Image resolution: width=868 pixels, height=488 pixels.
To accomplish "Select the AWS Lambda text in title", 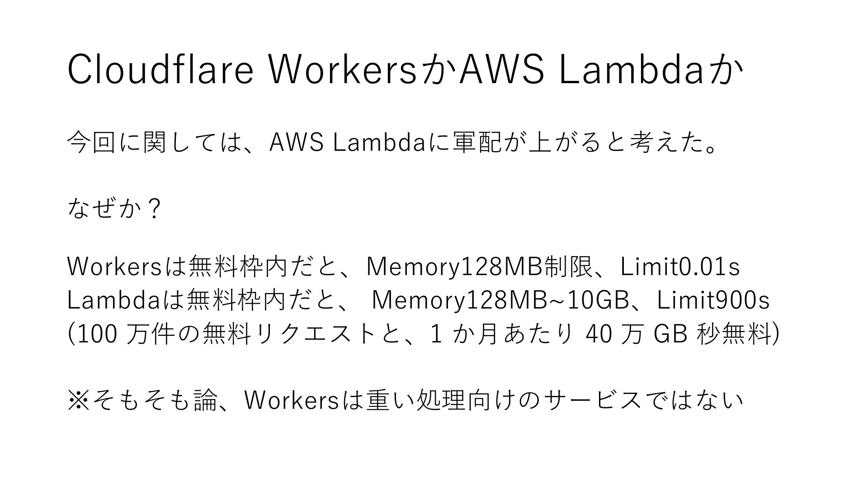I will coord(581,70).
